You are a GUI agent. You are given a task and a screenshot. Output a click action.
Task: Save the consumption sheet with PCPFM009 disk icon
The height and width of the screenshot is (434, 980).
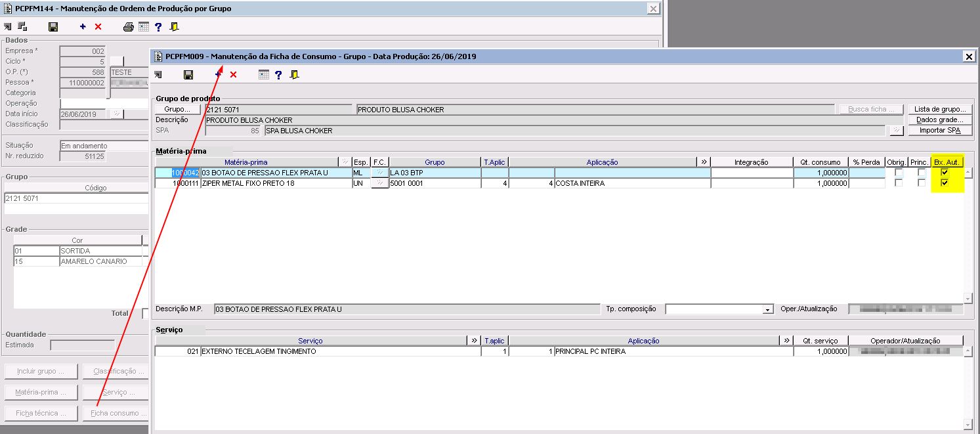click(x=188, y=75)
